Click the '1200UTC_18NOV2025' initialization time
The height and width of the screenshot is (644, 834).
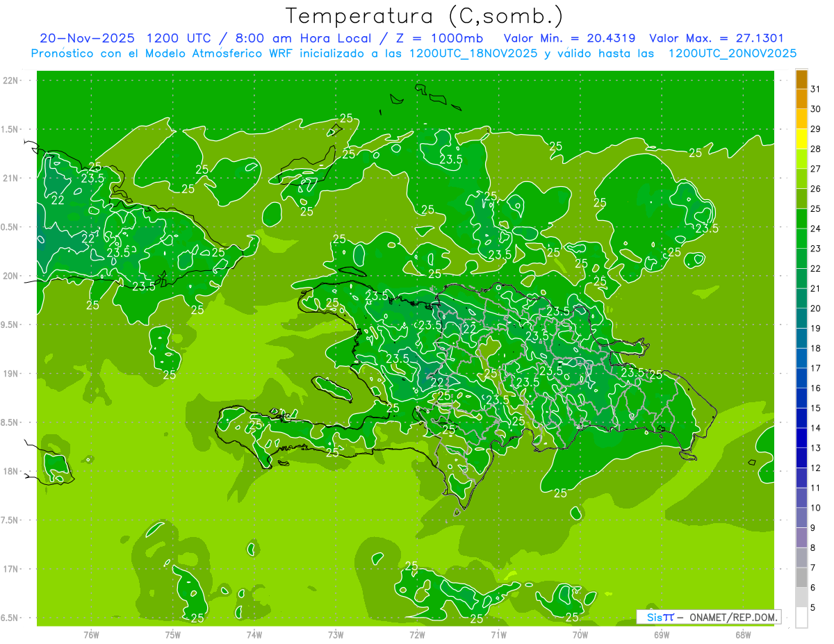pos(473,53)
